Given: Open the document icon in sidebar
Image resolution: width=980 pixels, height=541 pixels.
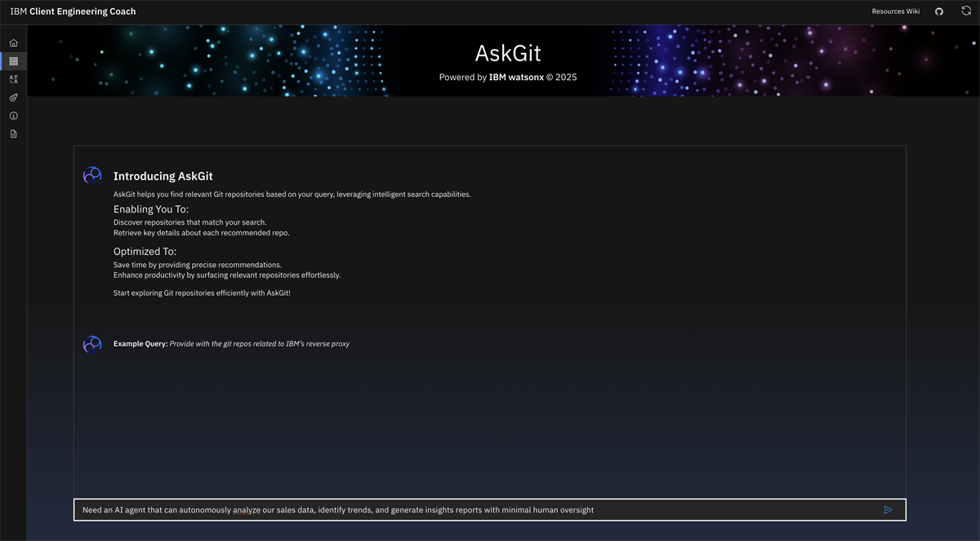Looking at the screenshot, I should pyautogui.click(x=13, y=134).
